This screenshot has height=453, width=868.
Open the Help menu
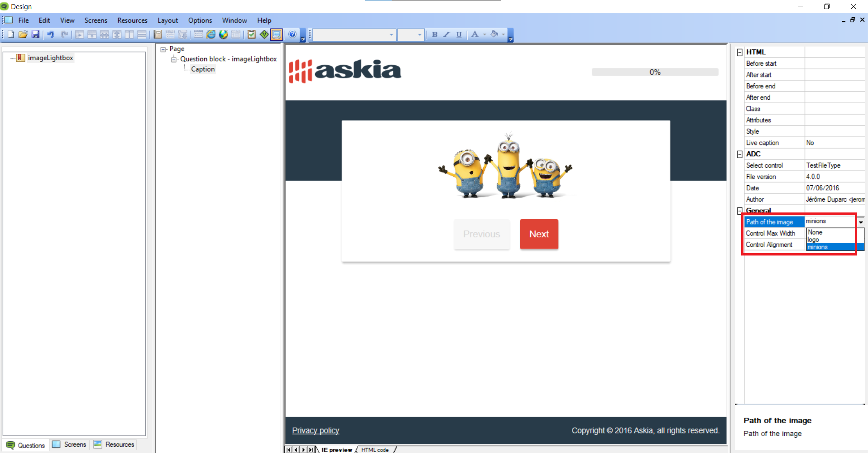264,20
